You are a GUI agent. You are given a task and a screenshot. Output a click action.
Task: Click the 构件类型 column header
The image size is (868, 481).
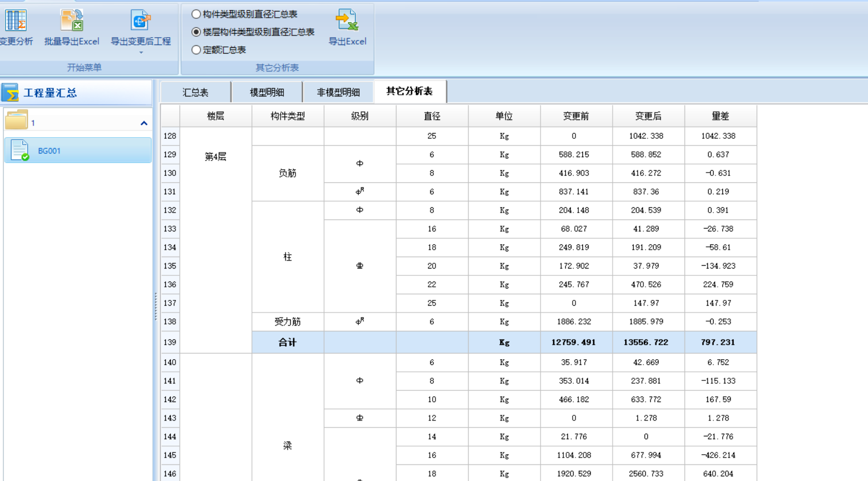(288, 116)
